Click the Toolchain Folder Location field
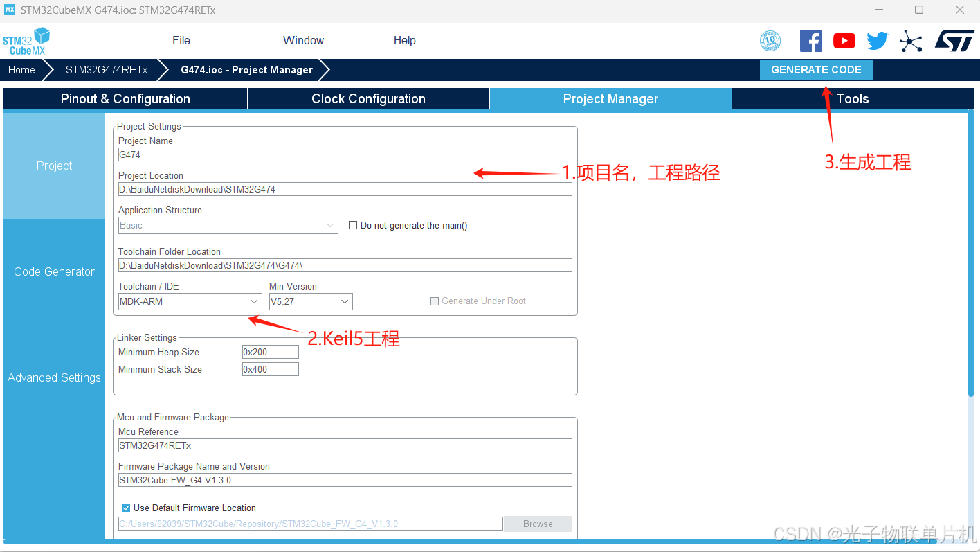This screenshot has height=552, width=980. coord(345,265)
